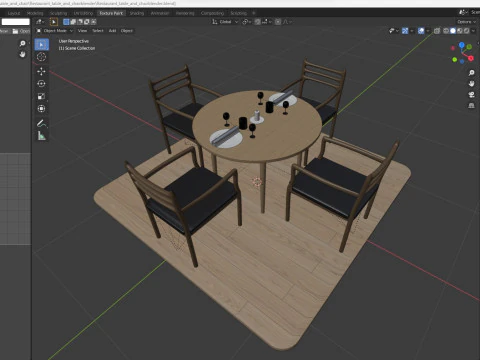Screen dimensions: 480x360
Task: Select the 3D Cursor tool
Action: (x=41, y=57)
